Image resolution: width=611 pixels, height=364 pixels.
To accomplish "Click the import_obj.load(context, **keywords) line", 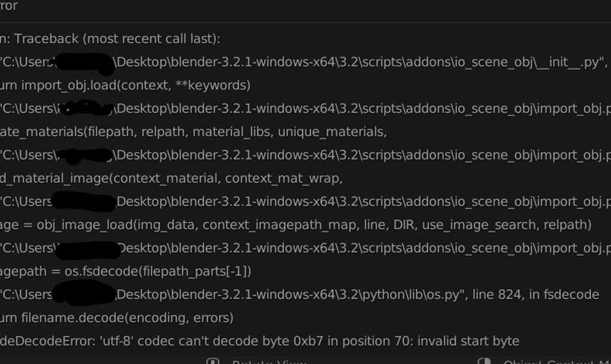I will click(125, 85).
